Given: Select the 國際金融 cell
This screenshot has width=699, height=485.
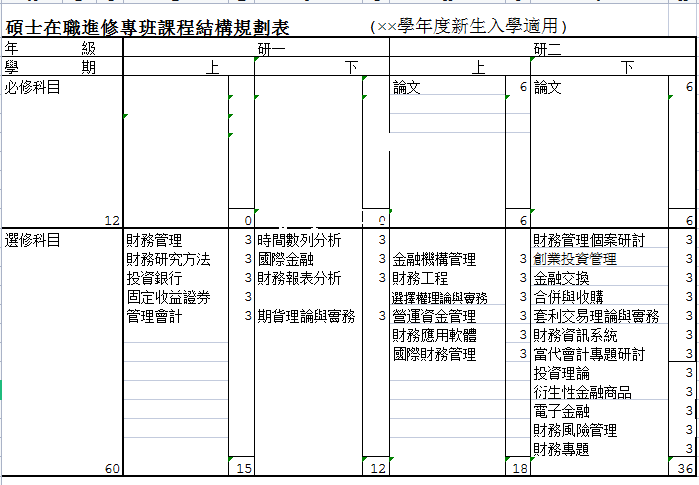Looking at the screenshot, I should (285, 259).
